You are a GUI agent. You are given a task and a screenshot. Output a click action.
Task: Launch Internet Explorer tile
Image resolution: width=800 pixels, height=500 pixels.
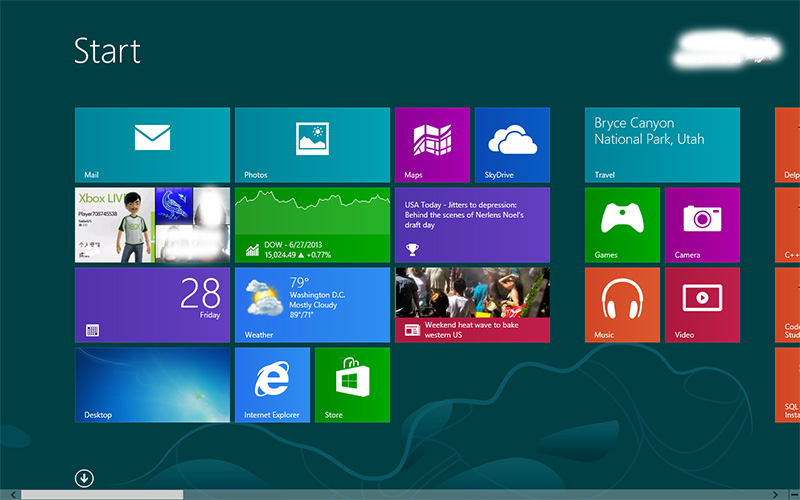tap(272, 385)
